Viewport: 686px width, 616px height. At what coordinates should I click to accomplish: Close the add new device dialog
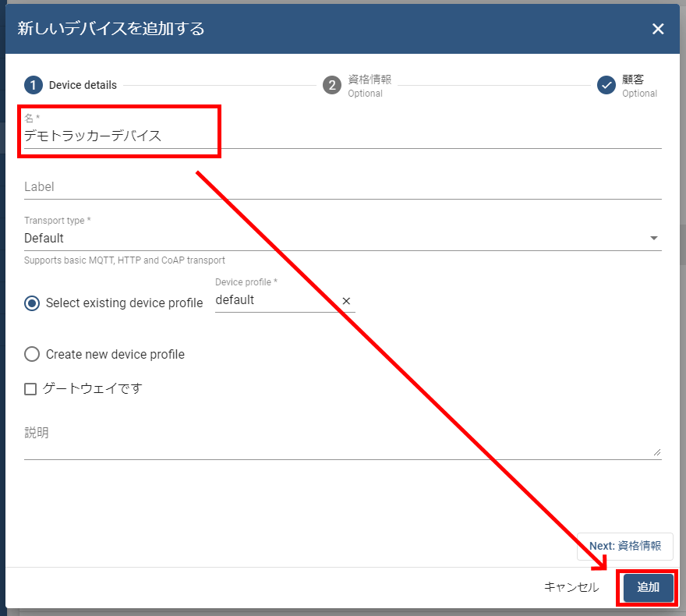pyautogui.click(x=658, y=29)
